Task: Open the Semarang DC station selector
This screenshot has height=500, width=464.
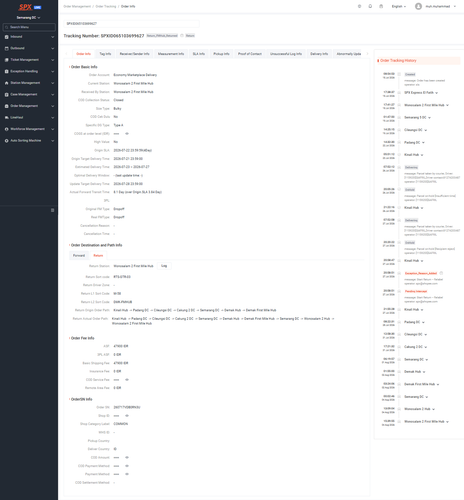Action: [28, 18]
